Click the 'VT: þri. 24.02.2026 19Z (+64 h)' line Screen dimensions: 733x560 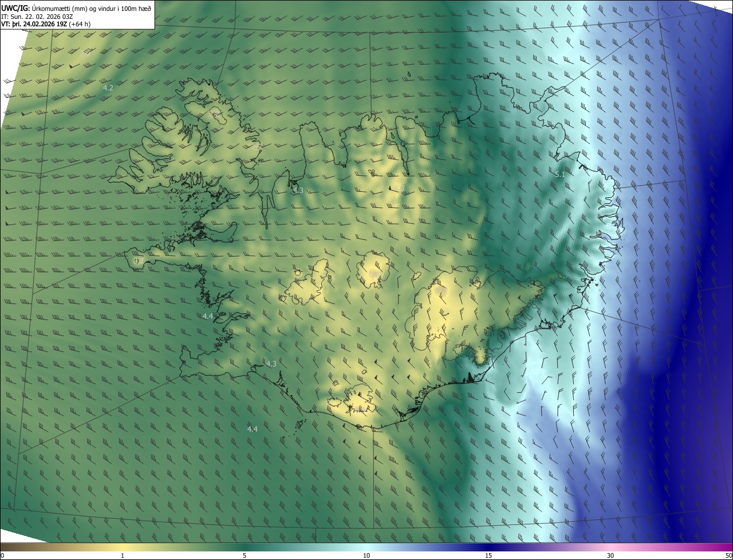click(x=46, y=24)
